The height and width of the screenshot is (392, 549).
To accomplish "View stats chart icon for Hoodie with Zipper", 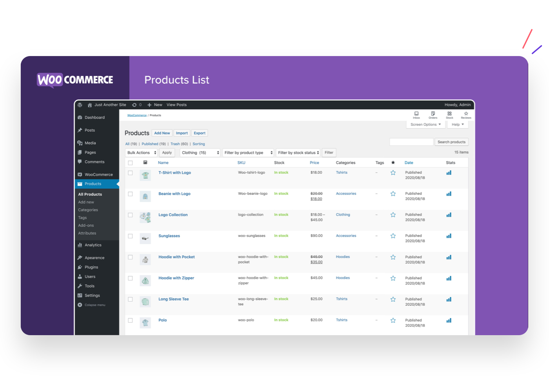I will coord(449,279).
